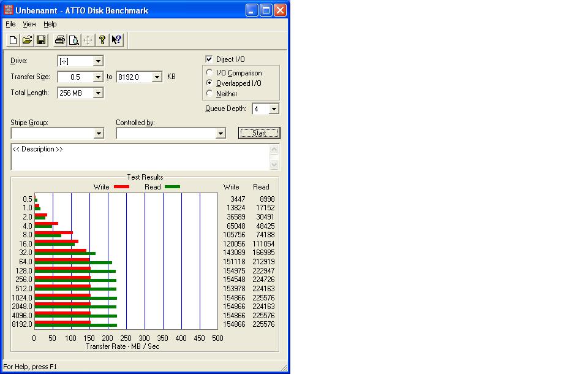Screen dimensions: 588x374
Task: Open the View menu
Action: (x=29, y=24)
